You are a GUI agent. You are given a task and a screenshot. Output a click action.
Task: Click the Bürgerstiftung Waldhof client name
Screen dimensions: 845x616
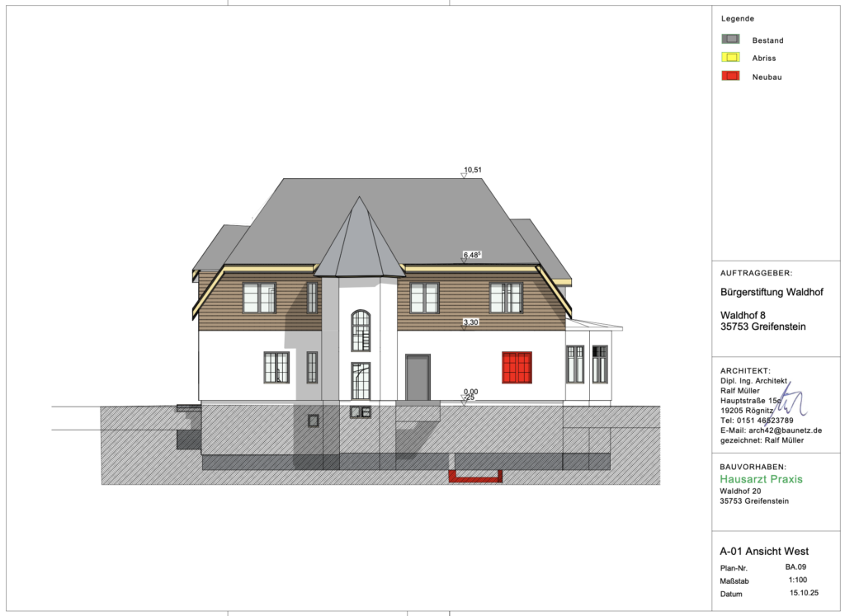coord(772,292)
